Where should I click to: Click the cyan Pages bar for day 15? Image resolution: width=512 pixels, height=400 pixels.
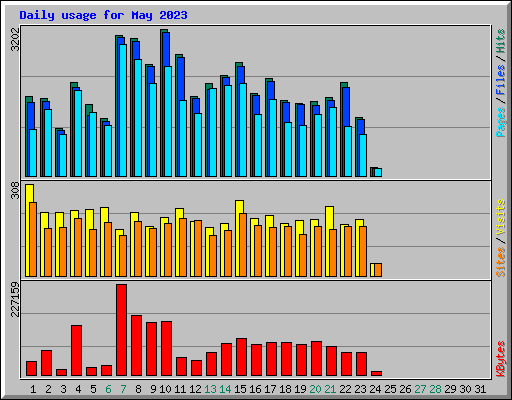coord(243,130)
